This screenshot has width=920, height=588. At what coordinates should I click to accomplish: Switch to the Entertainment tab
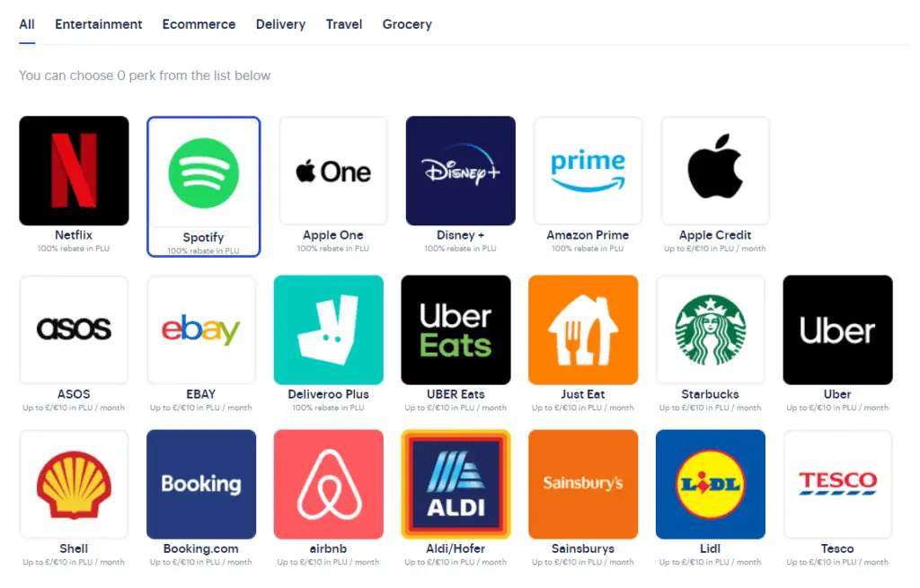click(99, 24)
